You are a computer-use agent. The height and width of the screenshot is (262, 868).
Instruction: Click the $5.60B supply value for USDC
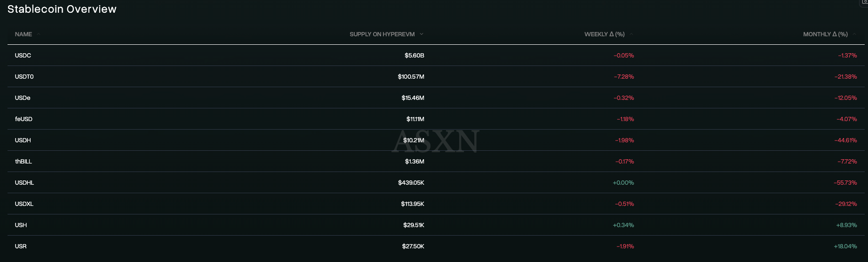[x=414, y=56]
